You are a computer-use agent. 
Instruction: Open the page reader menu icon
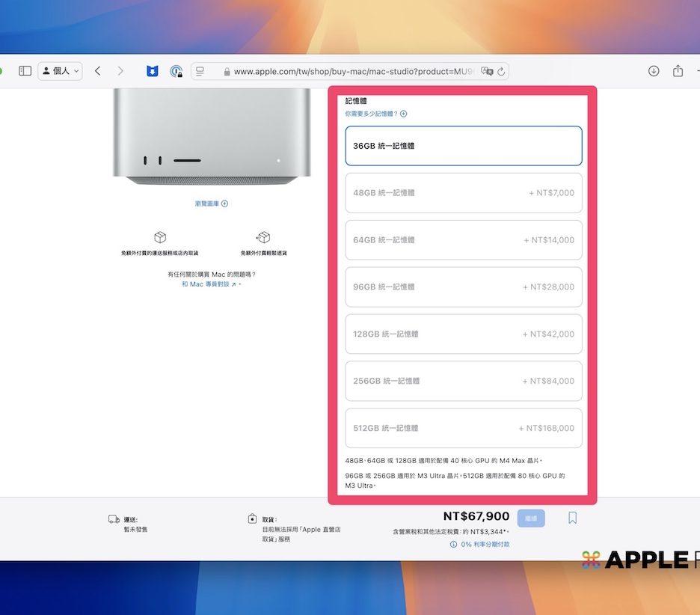200,72
